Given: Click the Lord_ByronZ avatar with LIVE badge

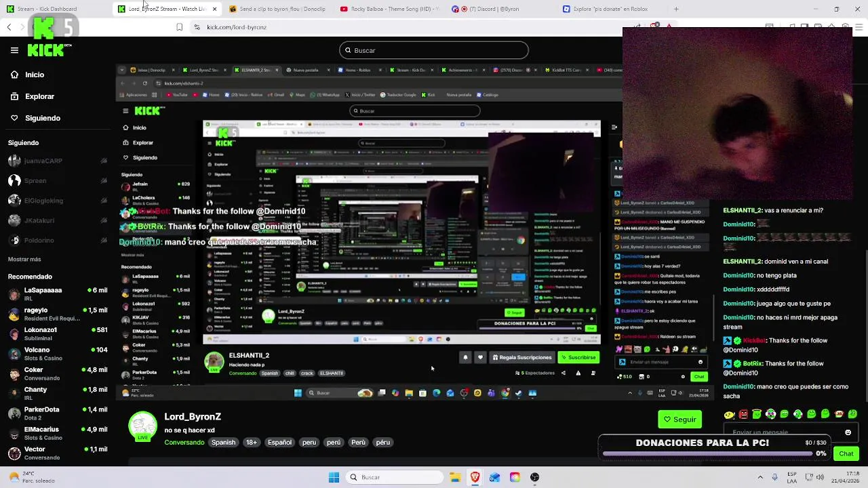Looking at the screenshot, I should point(143,427).
